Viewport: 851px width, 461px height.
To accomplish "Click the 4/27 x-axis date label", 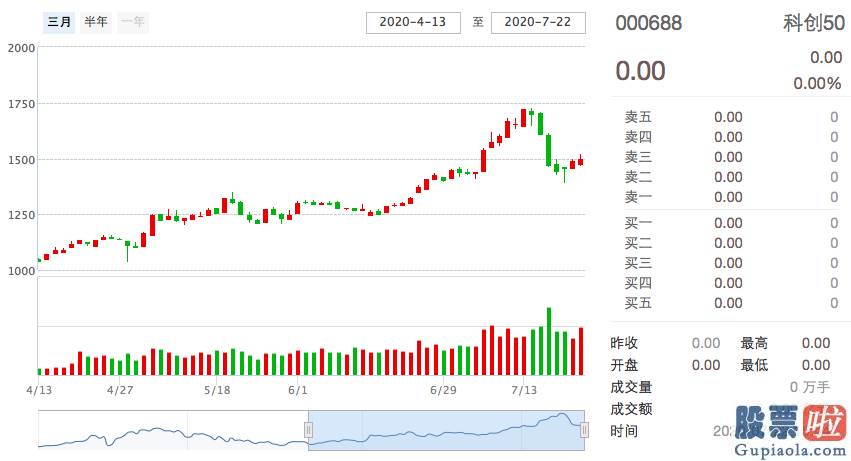I will coord(120,390).
